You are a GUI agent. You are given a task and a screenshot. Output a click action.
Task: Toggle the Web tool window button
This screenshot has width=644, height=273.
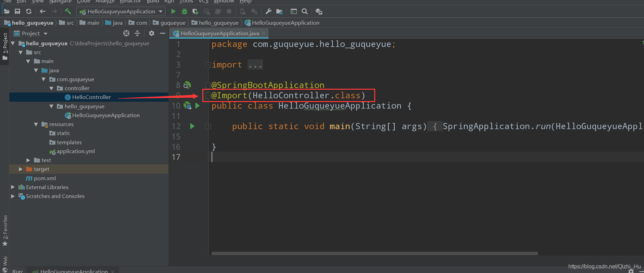click(x=5, y=264)
